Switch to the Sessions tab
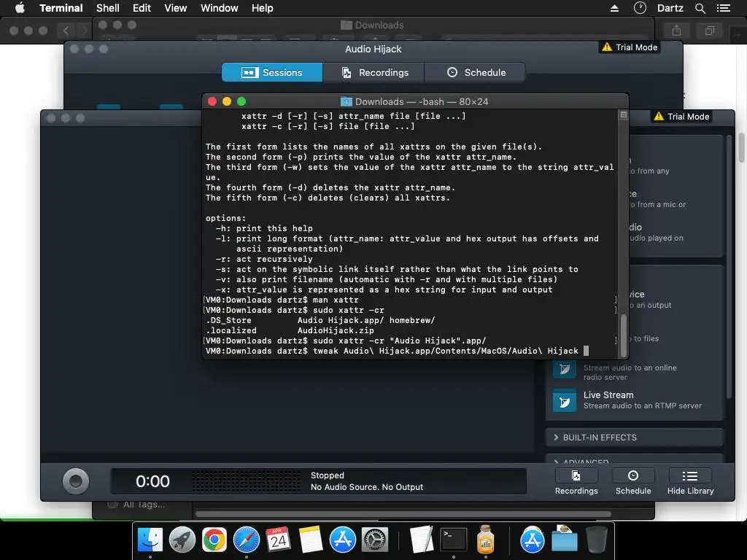Viewport: 747px width, 560px height. click(272, 72)
